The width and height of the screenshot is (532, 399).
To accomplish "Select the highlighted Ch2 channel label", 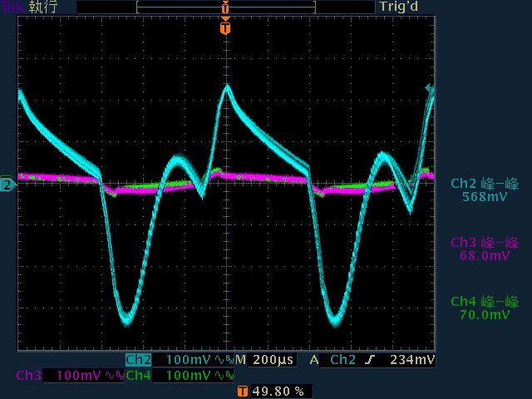I will tap(138, 361).
